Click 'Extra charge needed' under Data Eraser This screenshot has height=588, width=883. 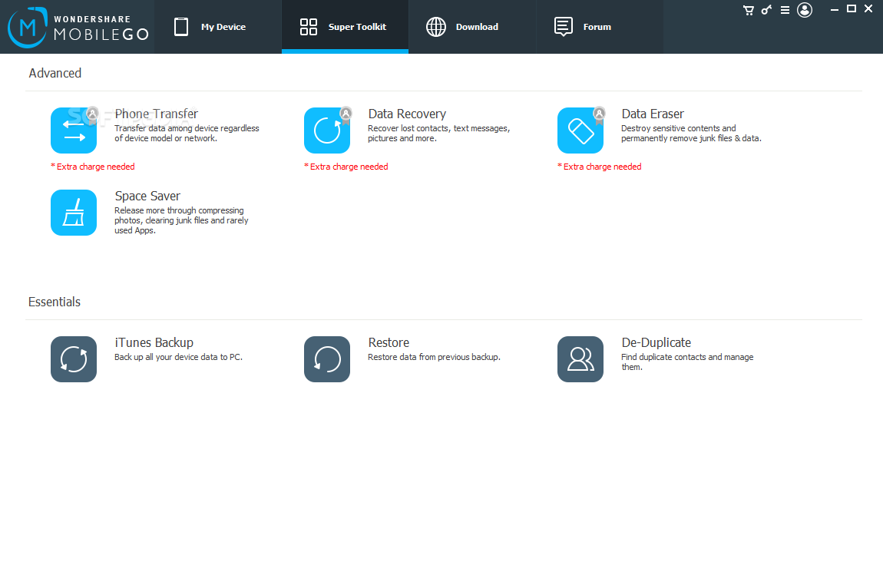600,167
